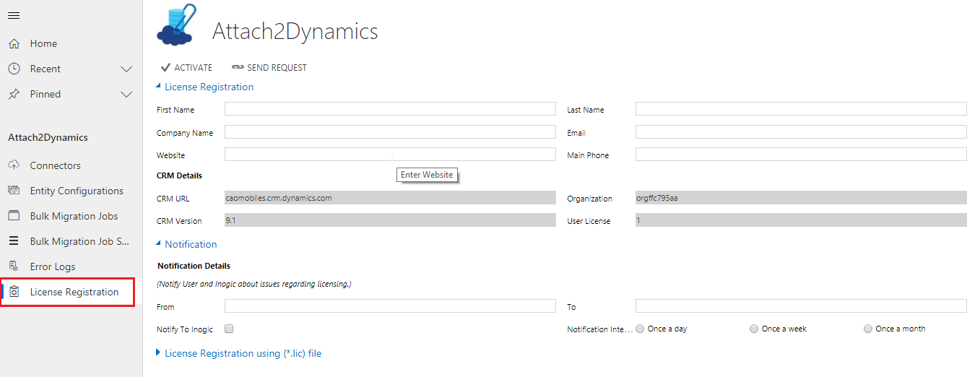Click the CRM URL field caomobiles.crm.dynamics.com
The image size is (980, 377).
click(390, 198)
